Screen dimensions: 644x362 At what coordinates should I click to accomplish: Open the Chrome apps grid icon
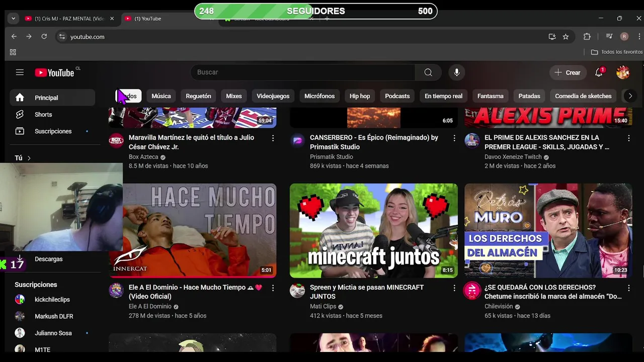13,52
